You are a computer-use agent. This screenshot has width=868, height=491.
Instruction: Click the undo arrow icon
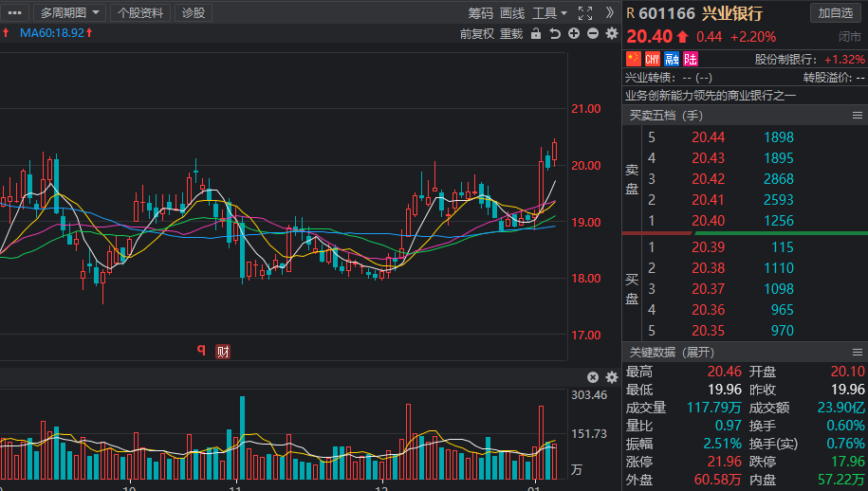pos(555,34)
